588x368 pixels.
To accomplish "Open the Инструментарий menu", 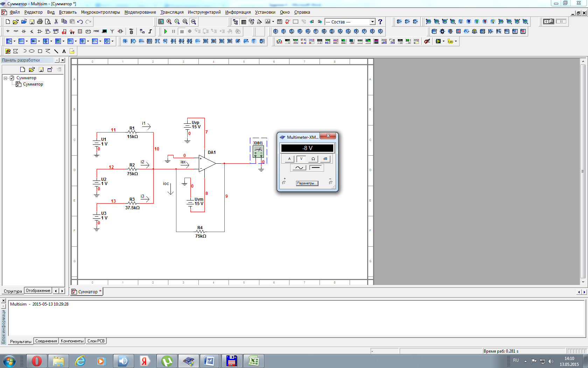I will click(204, 12).
